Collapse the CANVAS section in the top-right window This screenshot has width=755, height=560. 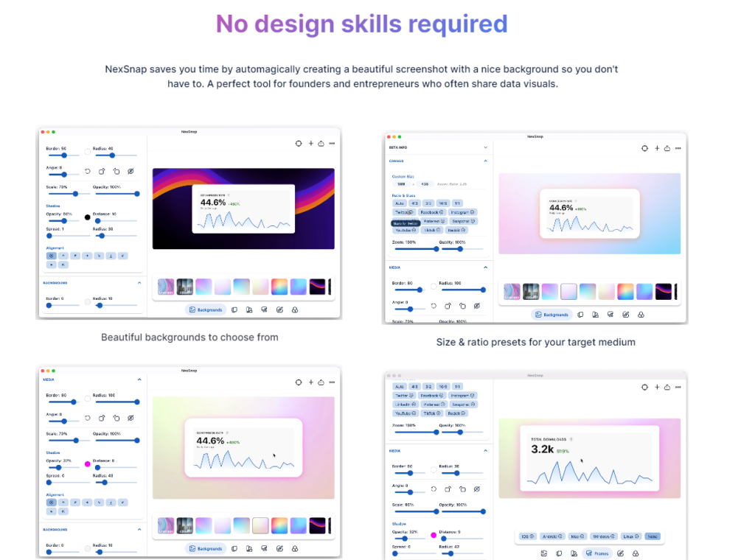(485, 161)
